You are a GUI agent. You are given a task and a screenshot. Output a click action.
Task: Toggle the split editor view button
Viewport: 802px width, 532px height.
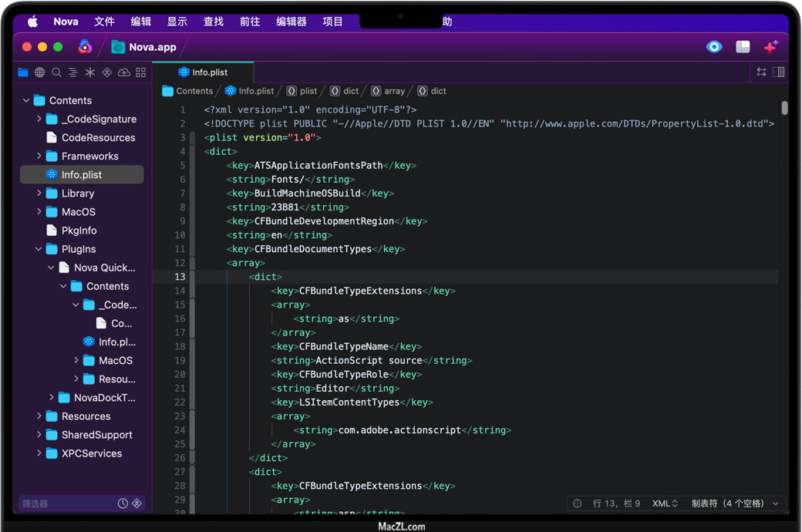pyautogui.click(x=779, y=72)
